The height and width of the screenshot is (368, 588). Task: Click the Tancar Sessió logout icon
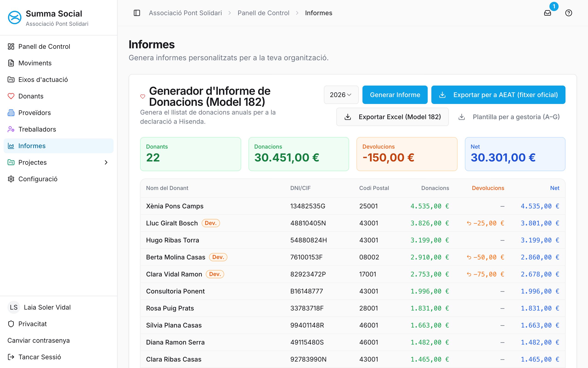(11, 357)
